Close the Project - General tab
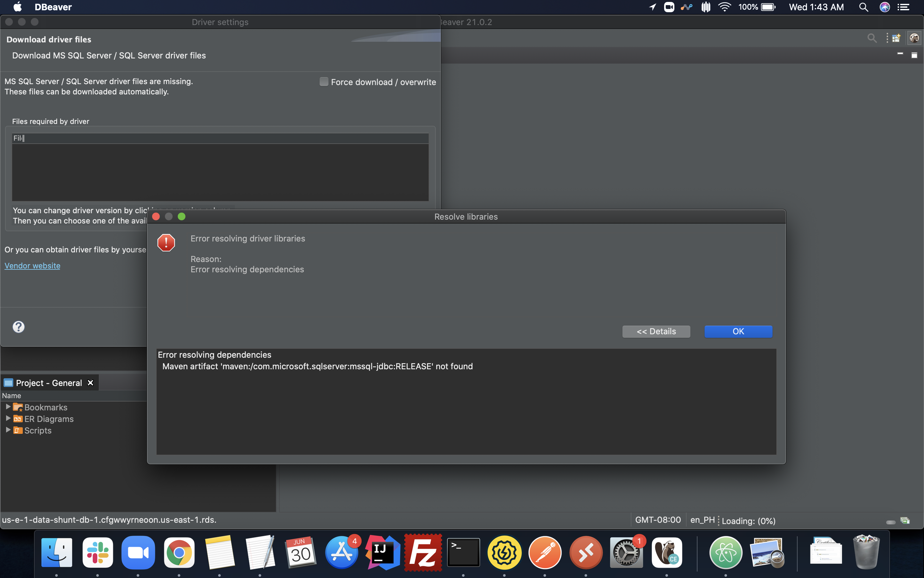Viewport: 924px width, 578px height. tap(90, 383)
